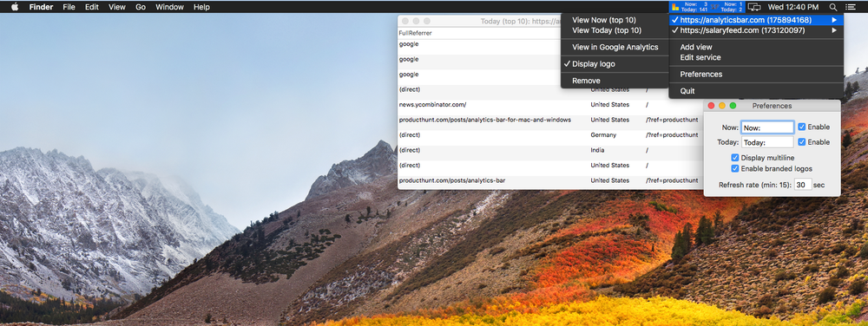
Task: Click the (direct) referrer in the India row
Action: pyautogui.click(x=410, y=150)
